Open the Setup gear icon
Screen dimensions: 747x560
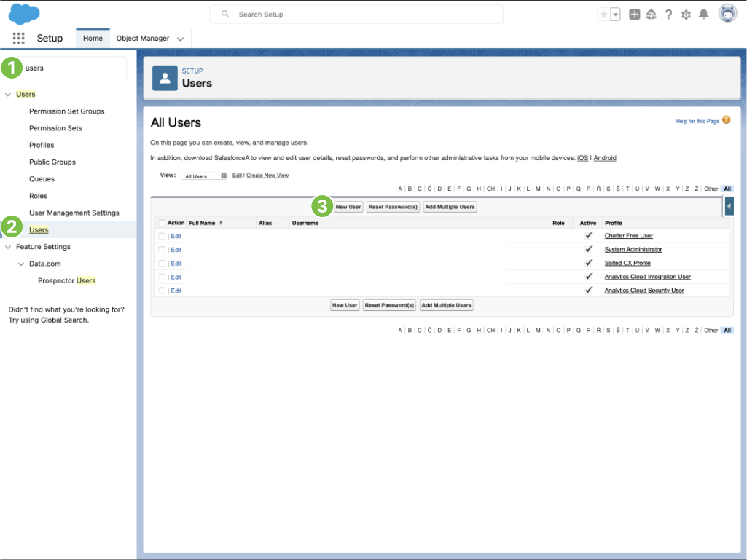pos(686,15)
